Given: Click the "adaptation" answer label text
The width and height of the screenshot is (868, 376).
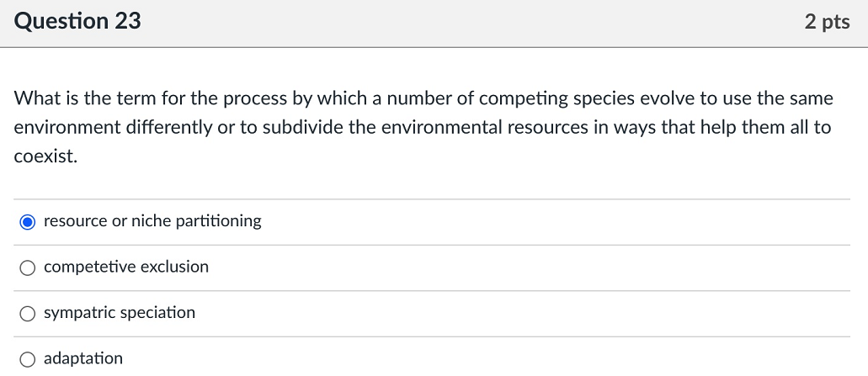Looking at the screenshot, I should coord(83,358).
